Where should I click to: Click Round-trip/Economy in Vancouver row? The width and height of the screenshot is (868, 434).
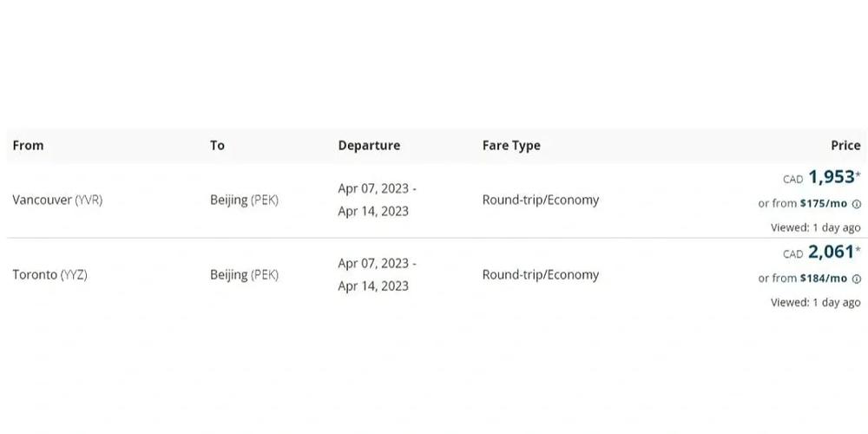click(x=540, y=200)
